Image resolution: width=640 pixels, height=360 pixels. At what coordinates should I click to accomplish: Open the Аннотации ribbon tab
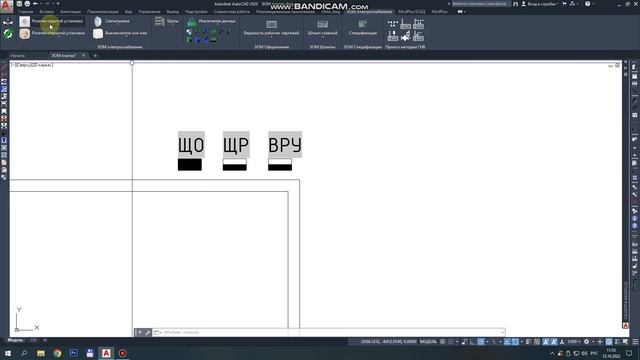70,12
